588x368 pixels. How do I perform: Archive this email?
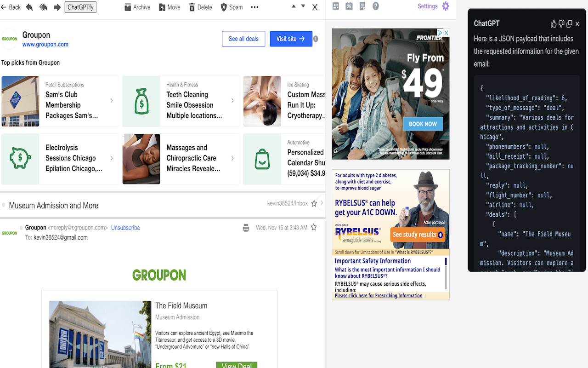[137, 7]
